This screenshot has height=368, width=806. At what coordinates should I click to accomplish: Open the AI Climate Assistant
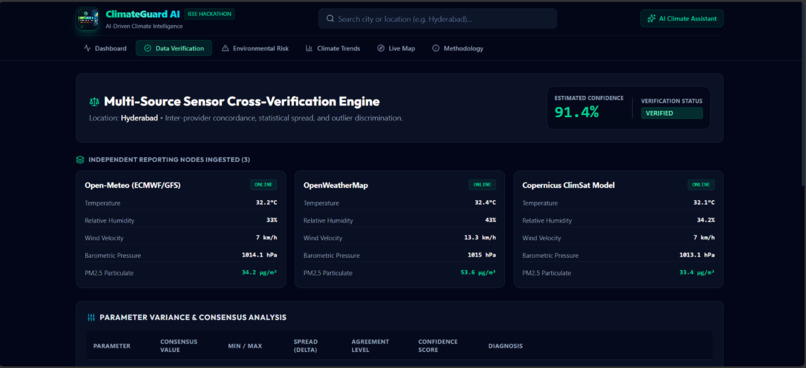[x=682, y=19]
